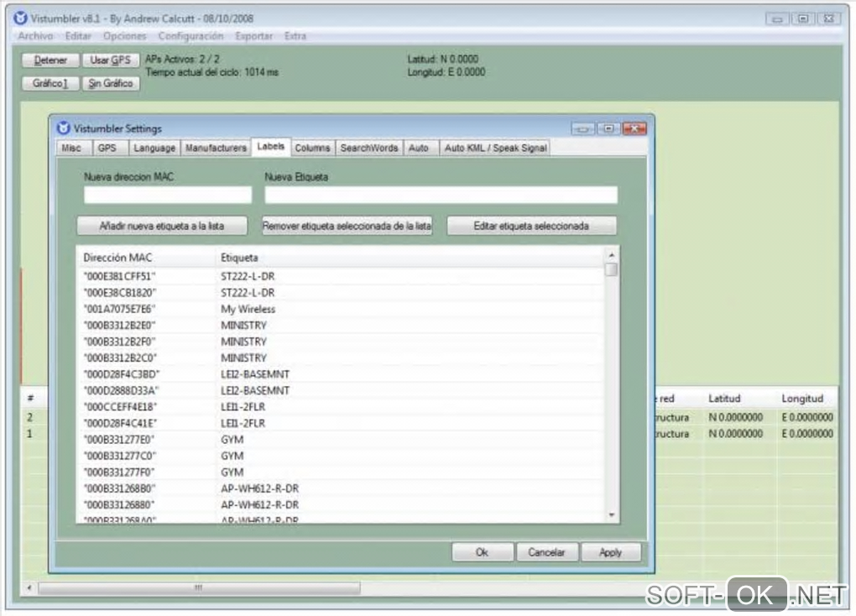
Task: Select the row "000B331277F0" GYM
Action: [341, 472]
